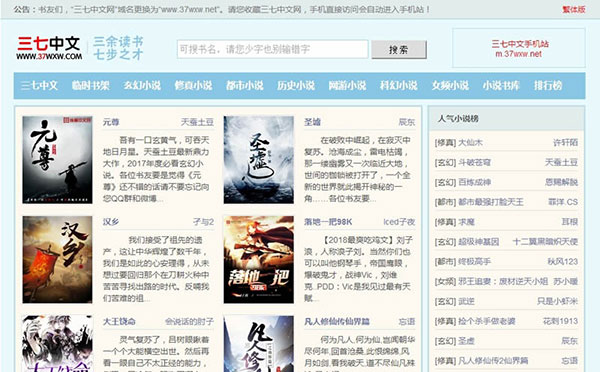Click author 会说话的肘子 link
Screen dimensions: 600x372
(x=189, y=321)
